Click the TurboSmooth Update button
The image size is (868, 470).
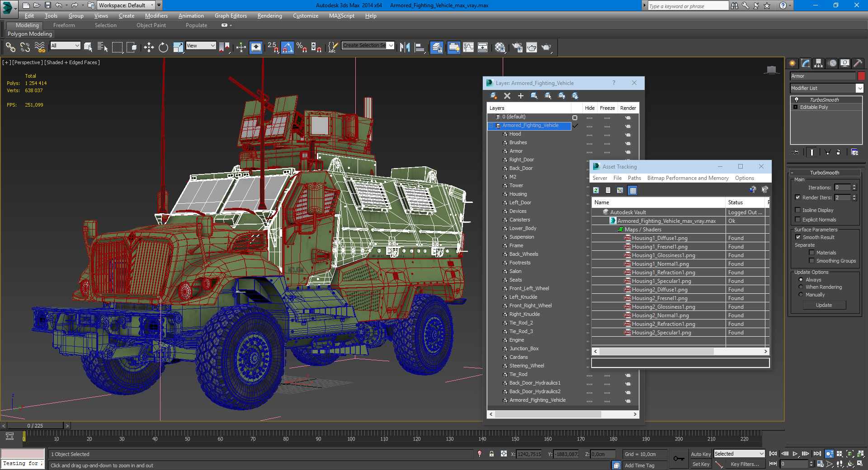point(824,305)
